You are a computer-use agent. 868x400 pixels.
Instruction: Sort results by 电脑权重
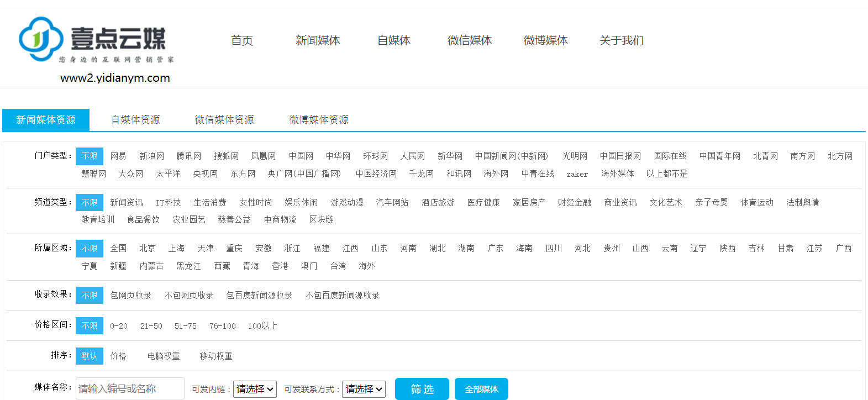click(164, 356)
